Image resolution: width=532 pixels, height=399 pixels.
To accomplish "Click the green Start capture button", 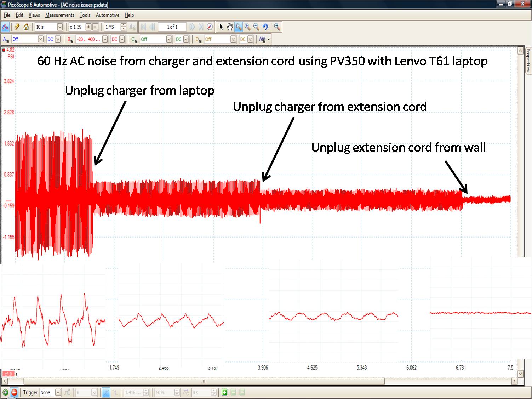I will (5, 392).
